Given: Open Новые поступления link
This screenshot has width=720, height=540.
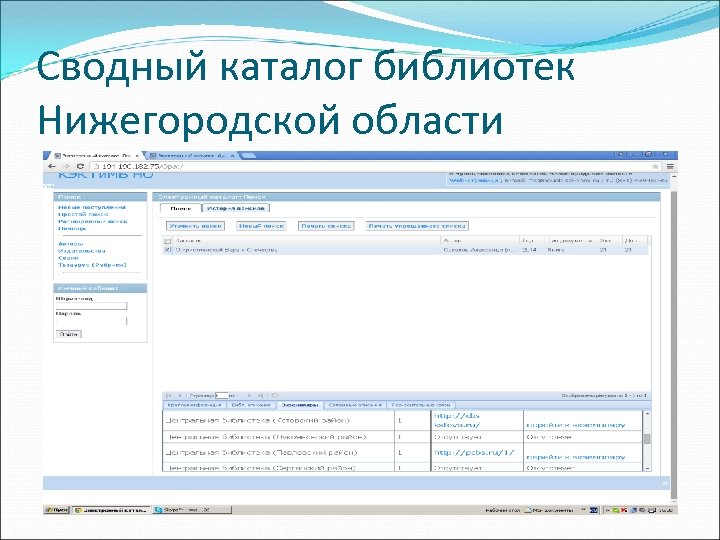Looking at the screenshot, I should click(92, 207).
